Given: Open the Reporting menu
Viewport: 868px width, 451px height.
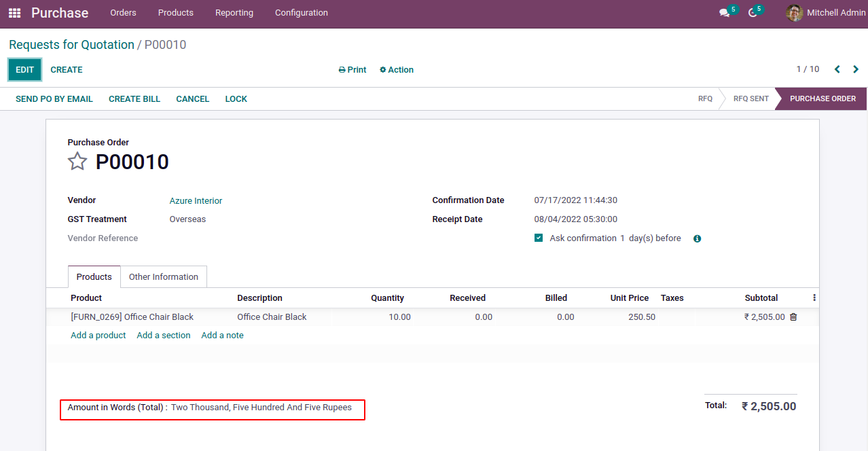Looking at the screenshot, I should tap(234, 13).
